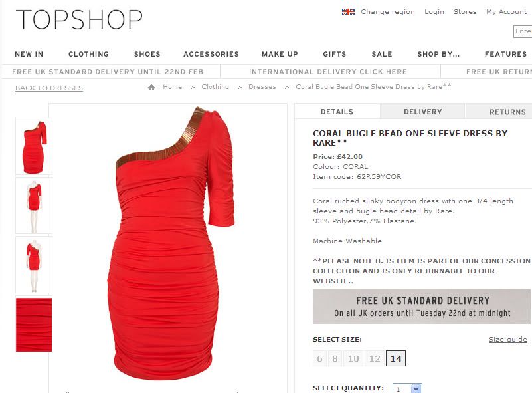Choose size 10 option
This screenshot has height=393, width=532.
click(353, 358)
